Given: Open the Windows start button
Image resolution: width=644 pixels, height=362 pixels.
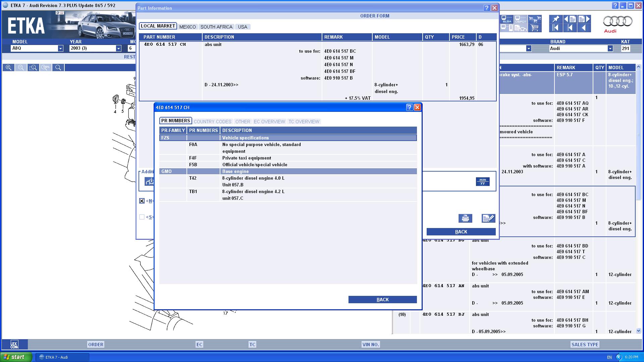Looking at the screenshot, I should (x=16, y=357).
